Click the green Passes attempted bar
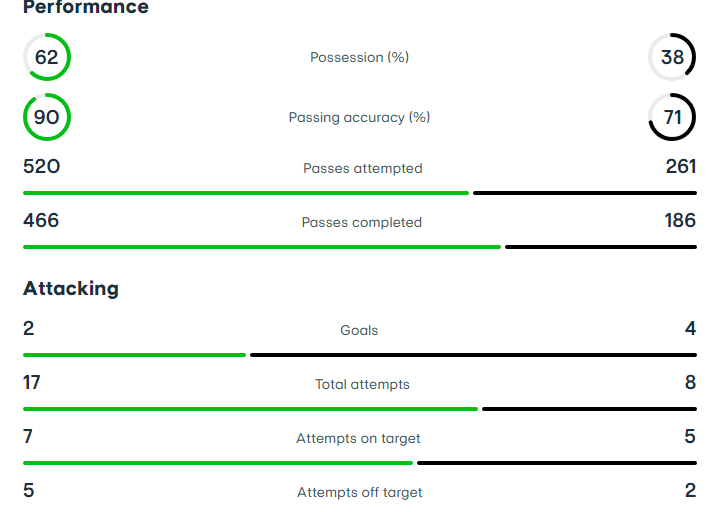Image resolution: width=713 pixels, height=512 pixels. point(245,193)
